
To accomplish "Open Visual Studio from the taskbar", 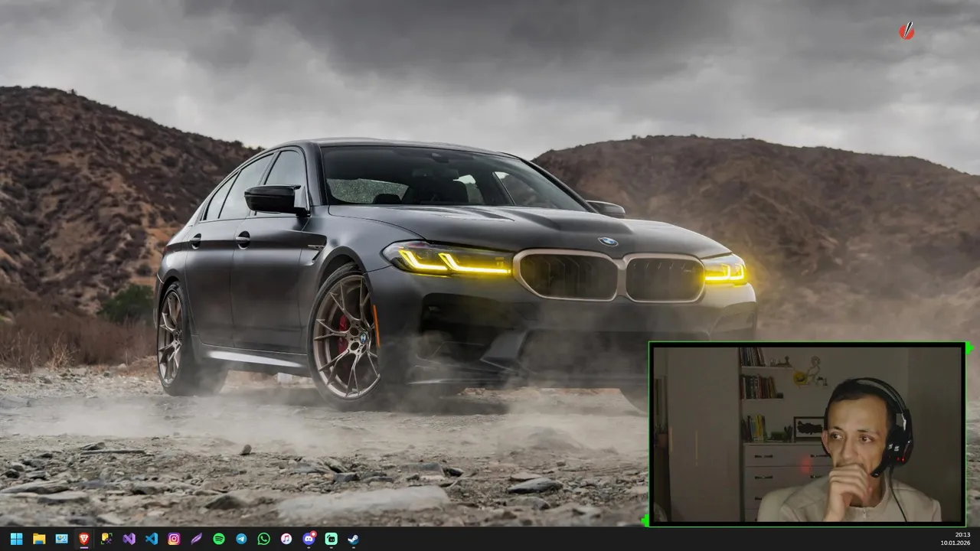I will [129, 539].
